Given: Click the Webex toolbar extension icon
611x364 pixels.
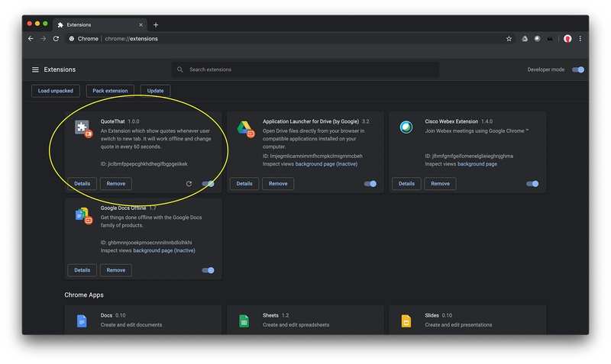Looking at the screenshot, I should coord(537,39).
